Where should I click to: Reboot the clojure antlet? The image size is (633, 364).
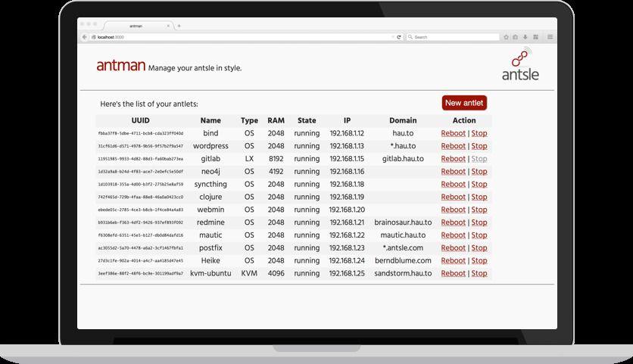click(453, 197)
